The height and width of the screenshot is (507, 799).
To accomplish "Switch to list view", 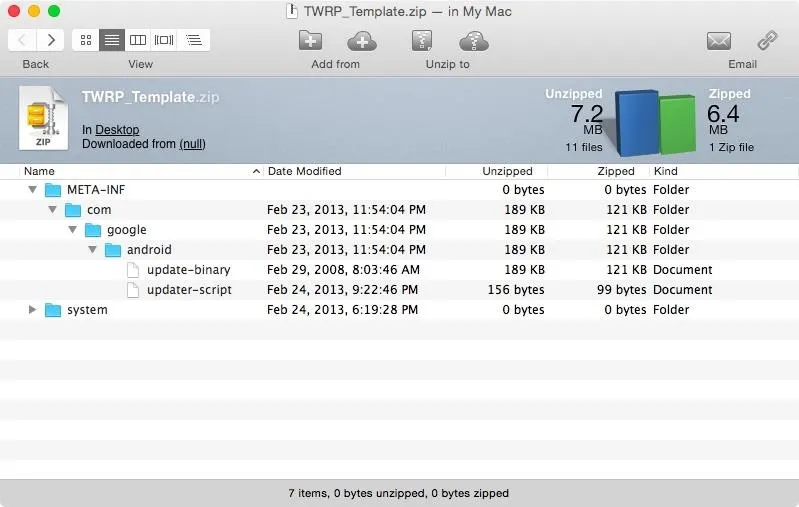I will pos(112,40).
